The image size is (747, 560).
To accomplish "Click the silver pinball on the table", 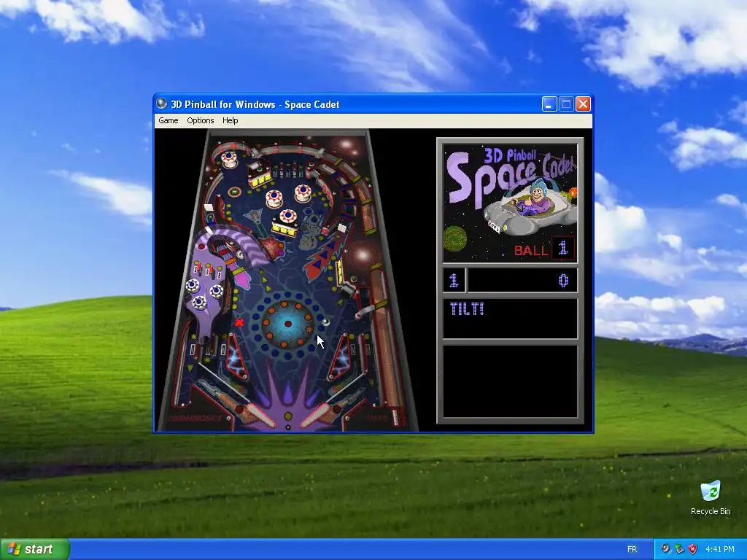I will pyautogui.click(x=326, y=322).
